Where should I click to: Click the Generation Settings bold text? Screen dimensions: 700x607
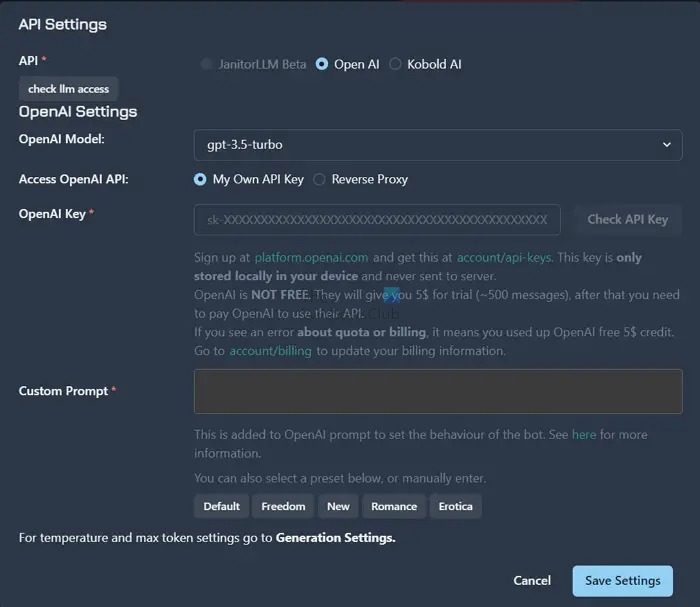pyautogui.click(x=336, y=538)
